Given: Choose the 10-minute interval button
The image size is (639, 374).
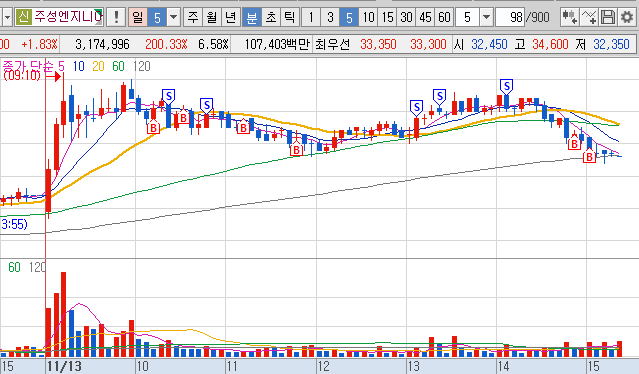Looking at the screenshot, I should point(368,18).
